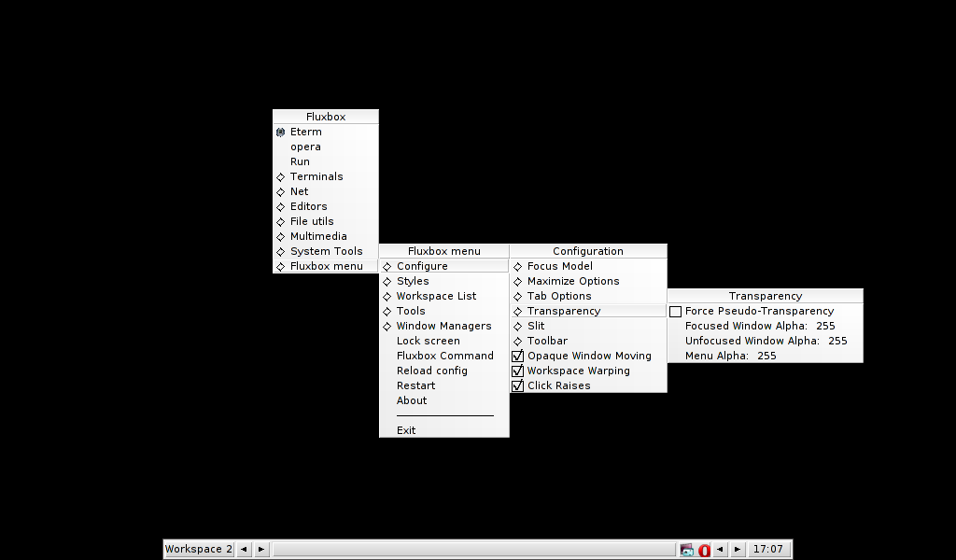Screen dimensions: 956x560
Task: Choose Lock screen from Fluxbox menu
Action: (428, 341)
